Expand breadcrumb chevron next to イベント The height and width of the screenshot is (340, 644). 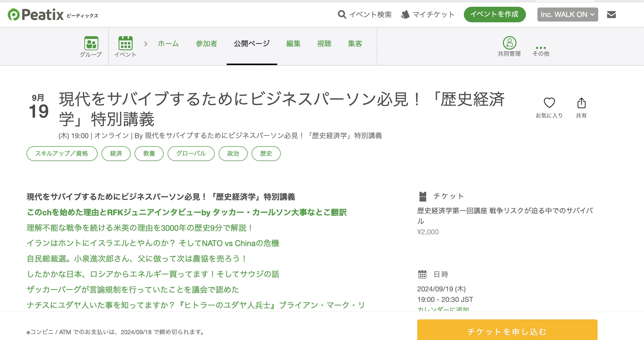146,44
